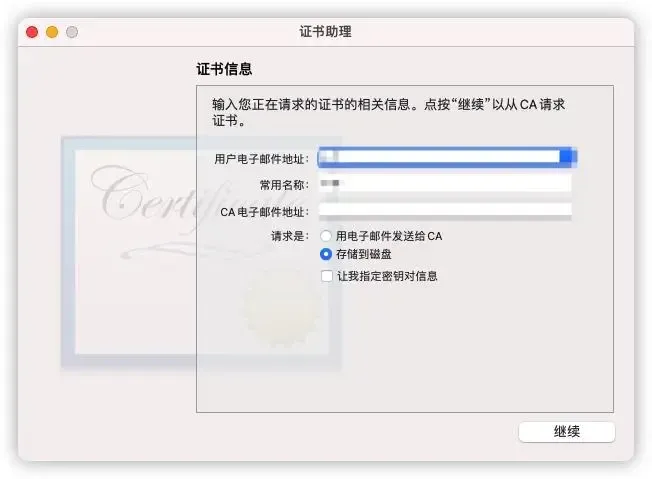Select 存储到磁盘 radio option

pos(326,254)
